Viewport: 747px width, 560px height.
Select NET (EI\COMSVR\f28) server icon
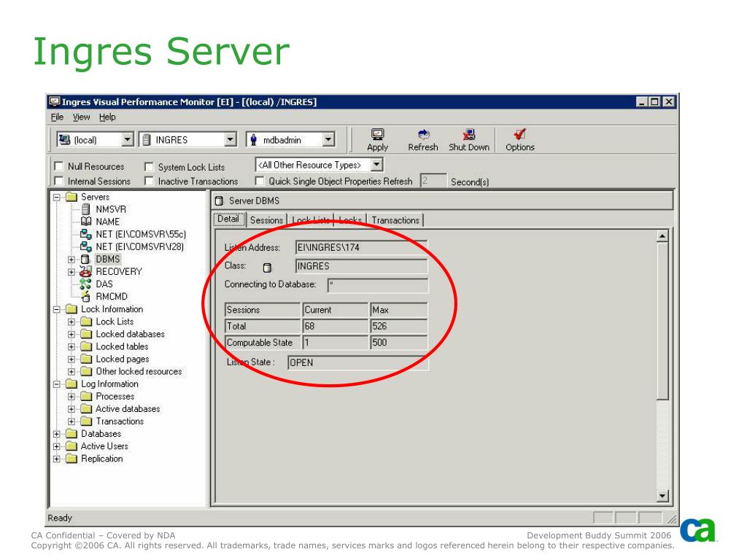(x=86, y=246)
